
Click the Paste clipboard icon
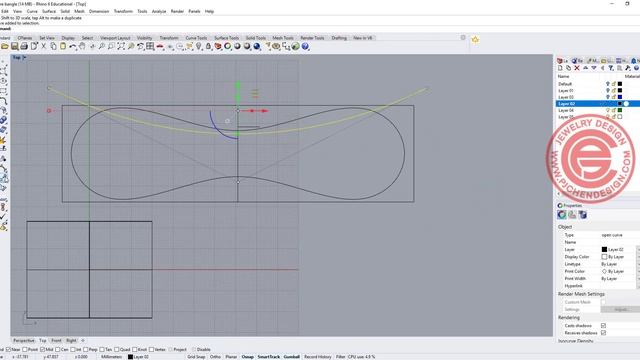pyautogui.click(x=63, y=47)
